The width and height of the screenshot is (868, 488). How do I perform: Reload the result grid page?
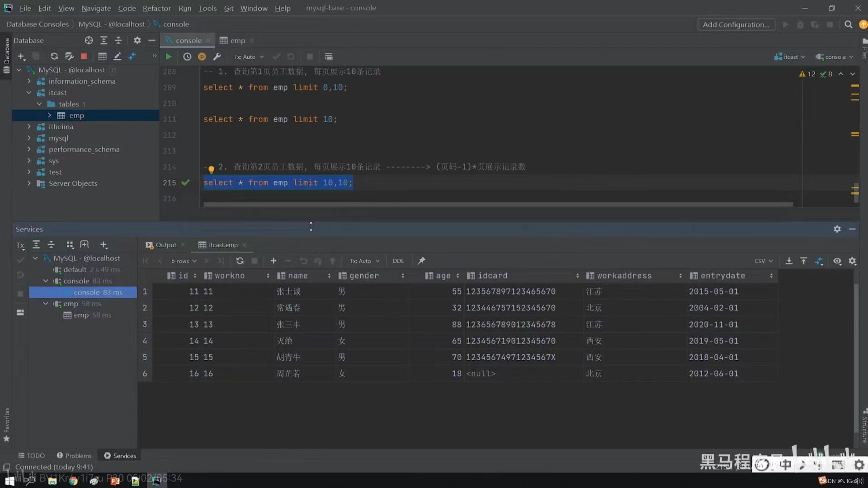(240, 261)
